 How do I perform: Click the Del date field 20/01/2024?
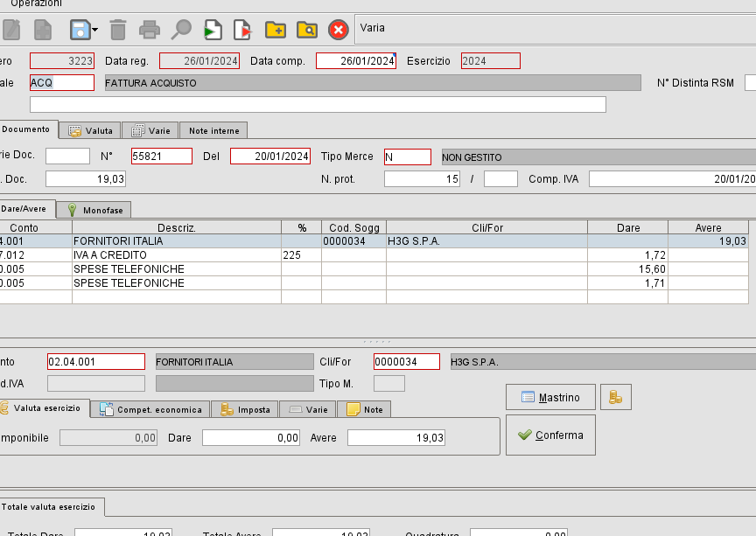click(x=270, y=157)
